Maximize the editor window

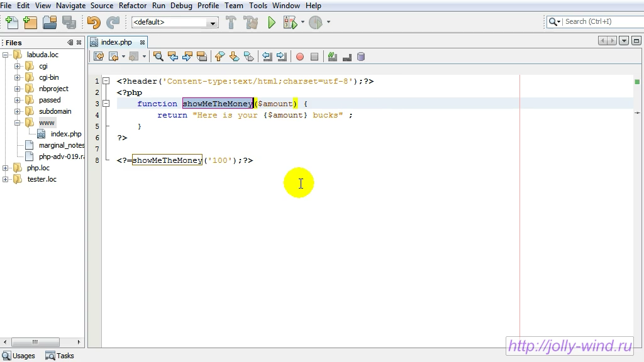click(x=636, y=41)
